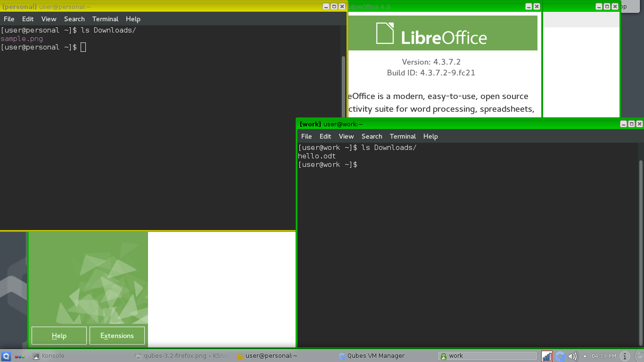This screenshot has width=644, height=362.
Task: Open the Qubes application launcher menu
Action: (x=6, y=356)
